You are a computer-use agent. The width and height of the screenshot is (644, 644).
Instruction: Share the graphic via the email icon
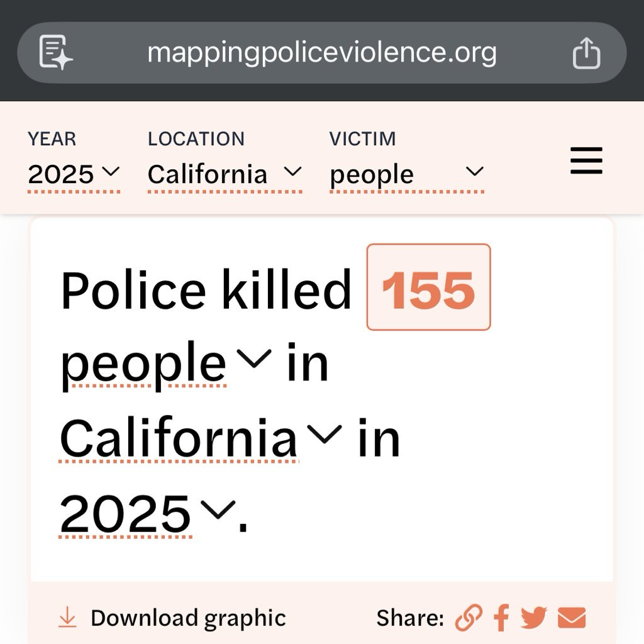(x=572, y=618)
